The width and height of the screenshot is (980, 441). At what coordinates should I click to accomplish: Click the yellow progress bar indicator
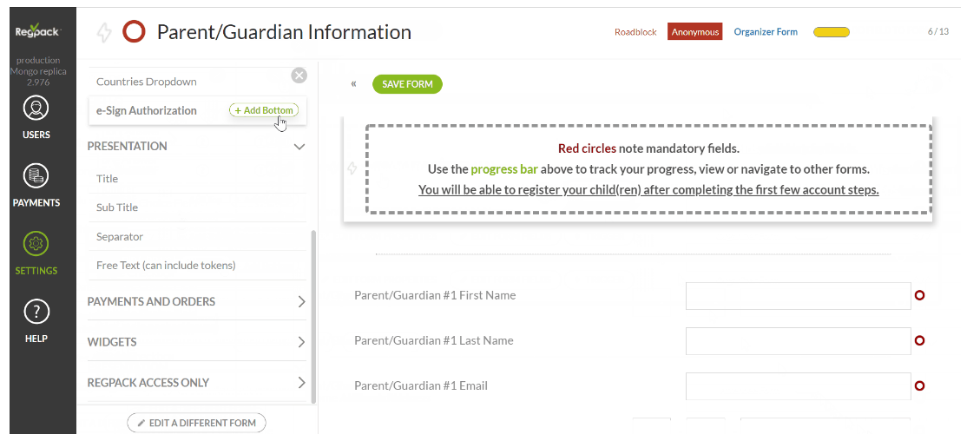click(831, 32)
